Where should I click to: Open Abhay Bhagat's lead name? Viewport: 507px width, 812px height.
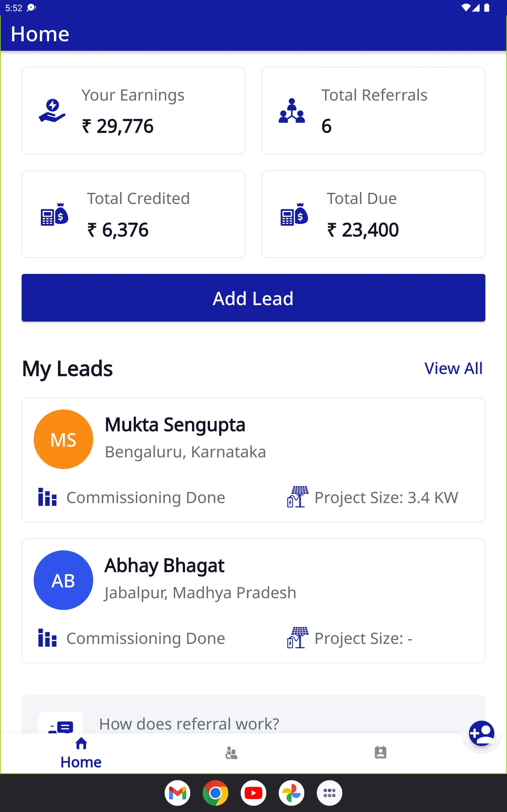(x=164, y=566)
